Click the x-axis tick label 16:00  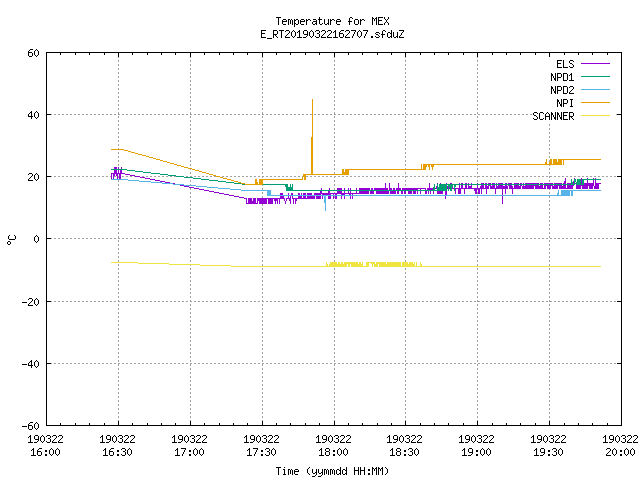45,452
